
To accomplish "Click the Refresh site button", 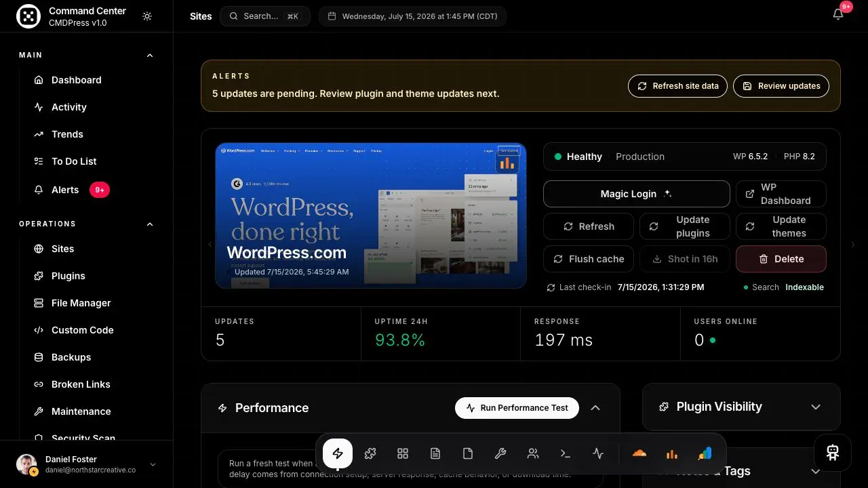I will (589, 226).
